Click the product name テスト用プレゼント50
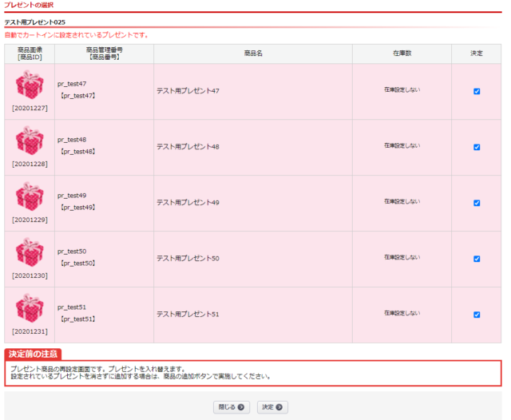The width and height of the screenshot is (511, 420). click(188, 259)
